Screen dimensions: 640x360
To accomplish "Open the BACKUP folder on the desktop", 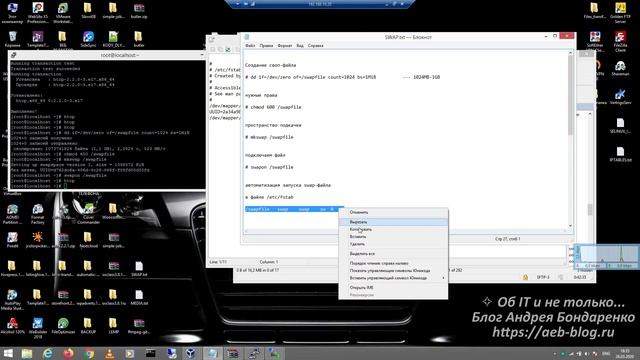I will [88, 326].
